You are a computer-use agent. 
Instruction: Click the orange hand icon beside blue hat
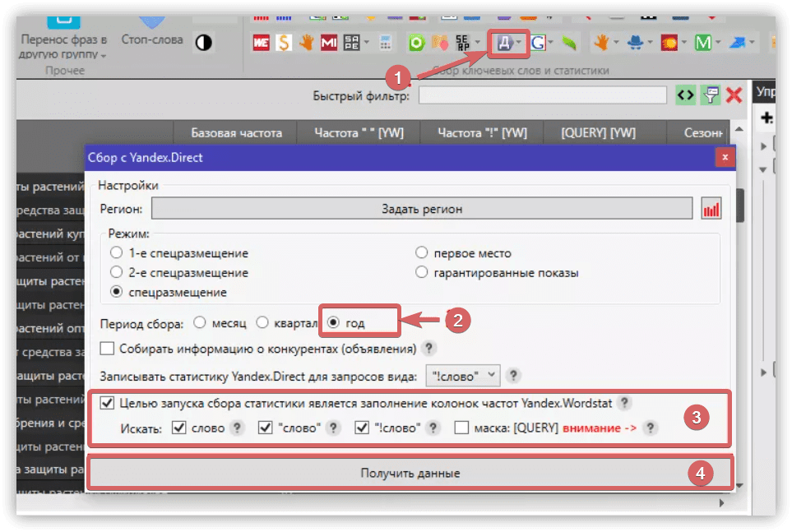600,43
